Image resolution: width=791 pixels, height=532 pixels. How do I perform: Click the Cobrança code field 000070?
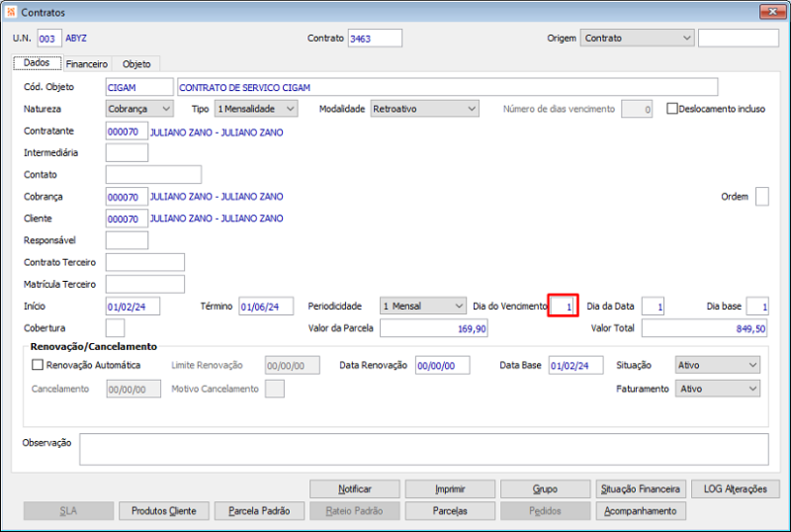(127, 197)
